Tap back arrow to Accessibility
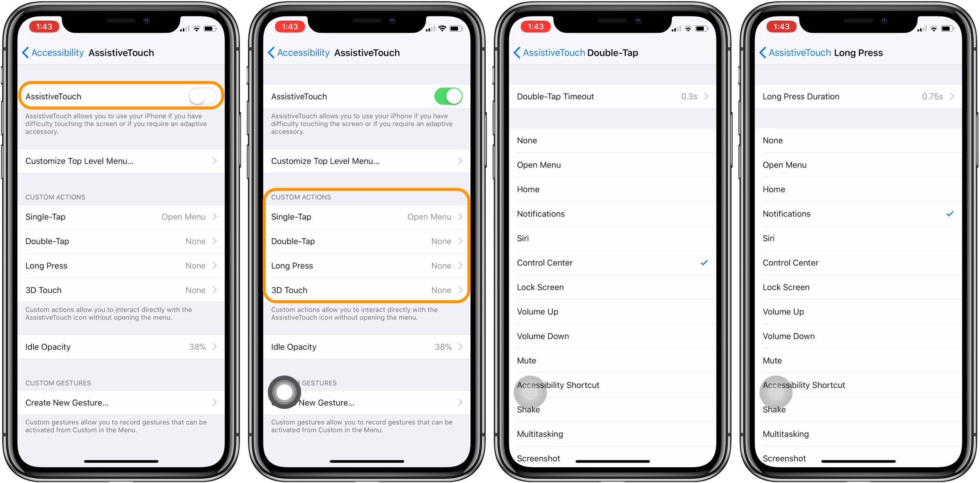This screenshot has height=483, width=980. [29, 52]
